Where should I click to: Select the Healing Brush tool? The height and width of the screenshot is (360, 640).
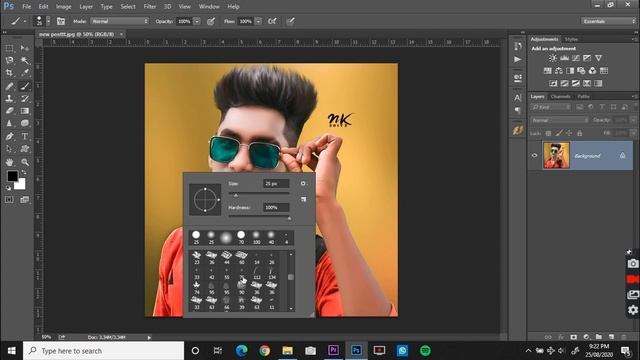(9, 86)
